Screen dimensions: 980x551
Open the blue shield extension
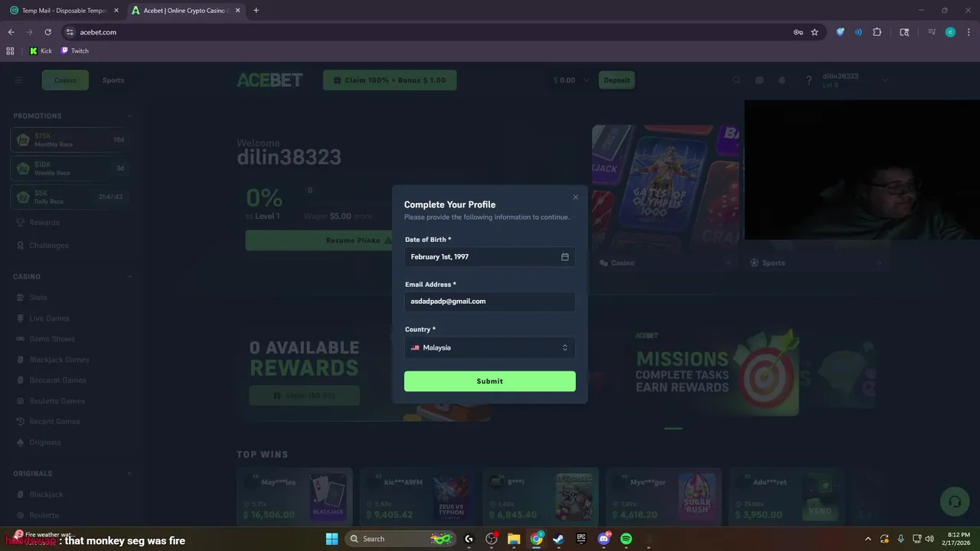click(x=840, y=32)
